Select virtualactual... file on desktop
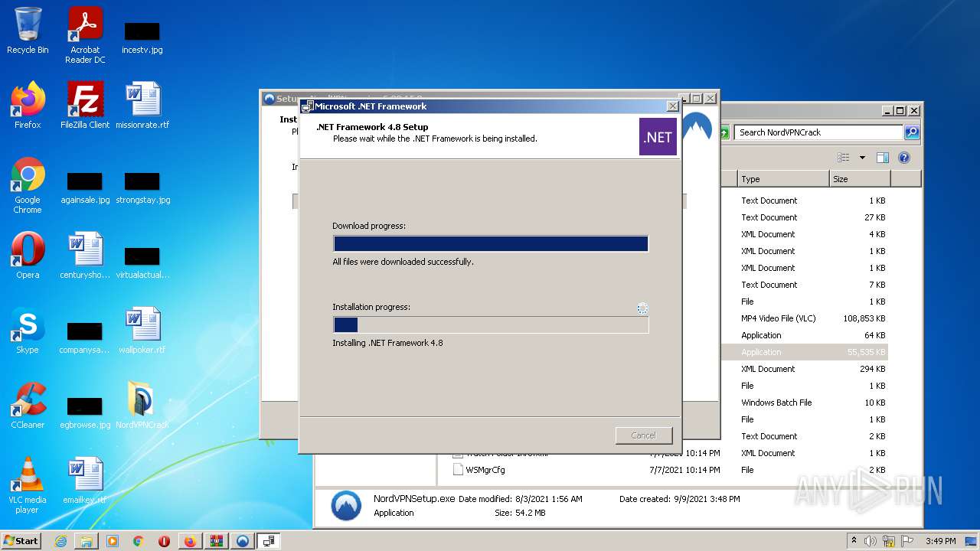Screen dimensions: 980x551 point(142,262)
